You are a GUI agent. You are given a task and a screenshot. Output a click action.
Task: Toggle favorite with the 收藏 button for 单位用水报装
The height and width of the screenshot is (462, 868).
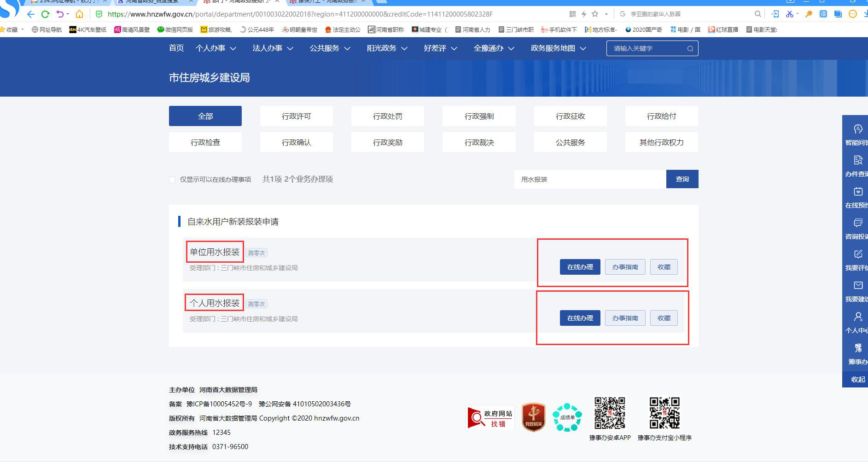664,267
